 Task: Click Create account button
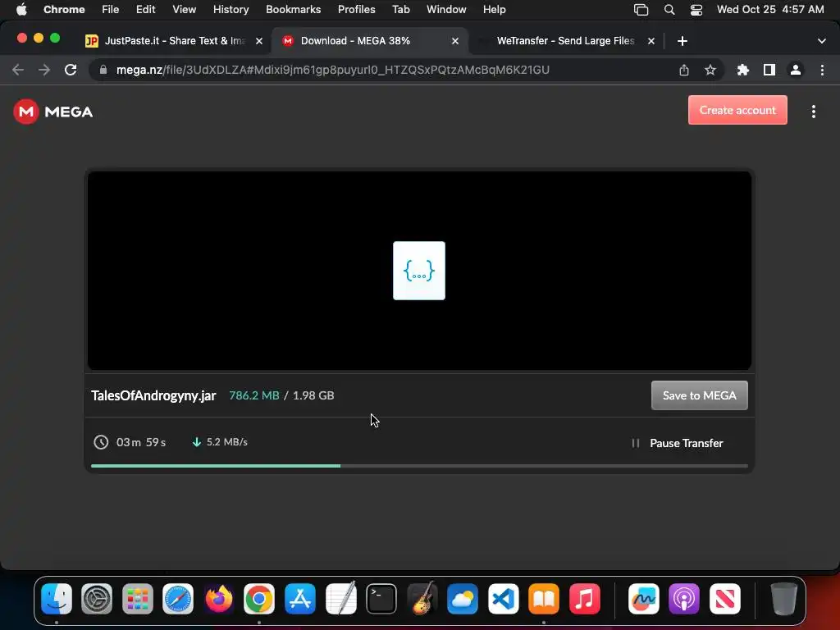tap(737, 110)
